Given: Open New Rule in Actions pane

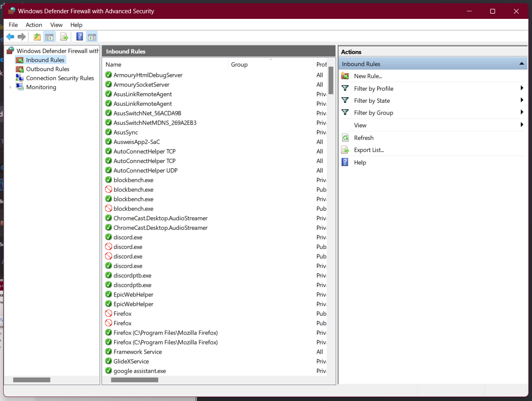Looking at the screenshot, I should point(368,76).
